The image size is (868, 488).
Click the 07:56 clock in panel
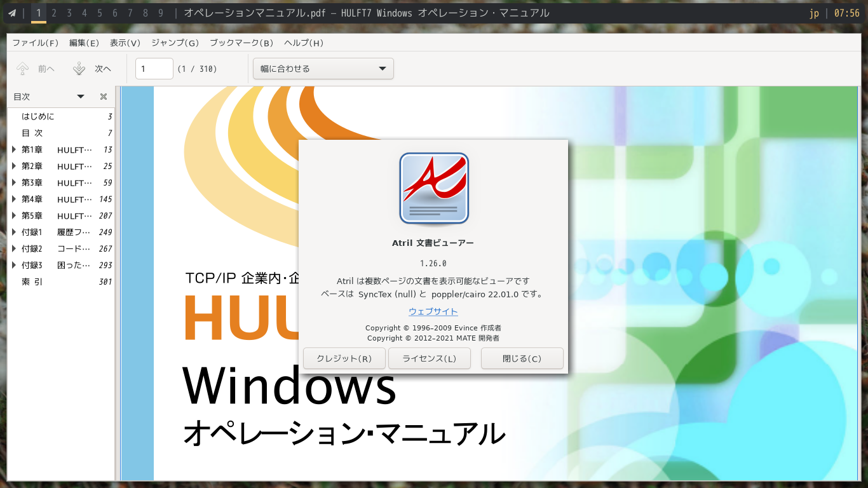coord(846,13)
